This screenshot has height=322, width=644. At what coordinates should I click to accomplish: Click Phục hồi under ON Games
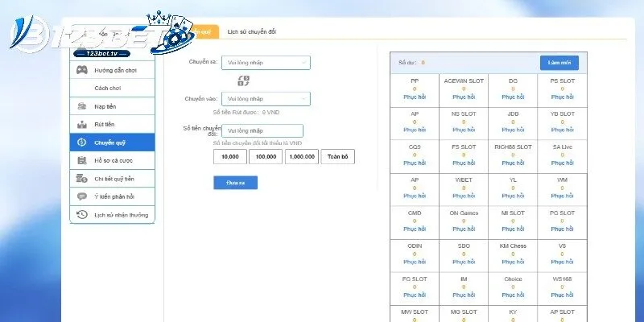pyautogui.click(x=464, y=229)
